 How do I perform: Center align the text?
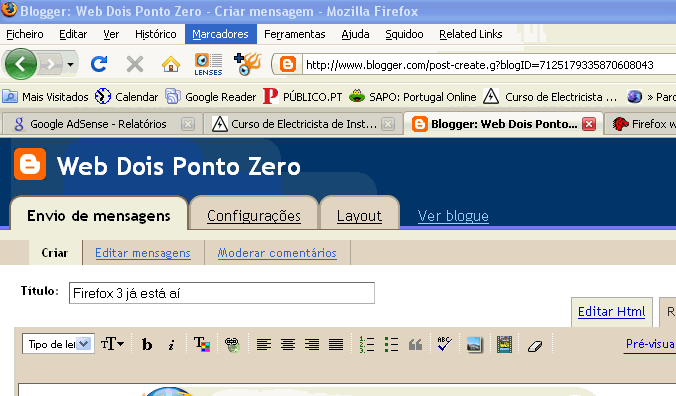(x=288, y=344)
